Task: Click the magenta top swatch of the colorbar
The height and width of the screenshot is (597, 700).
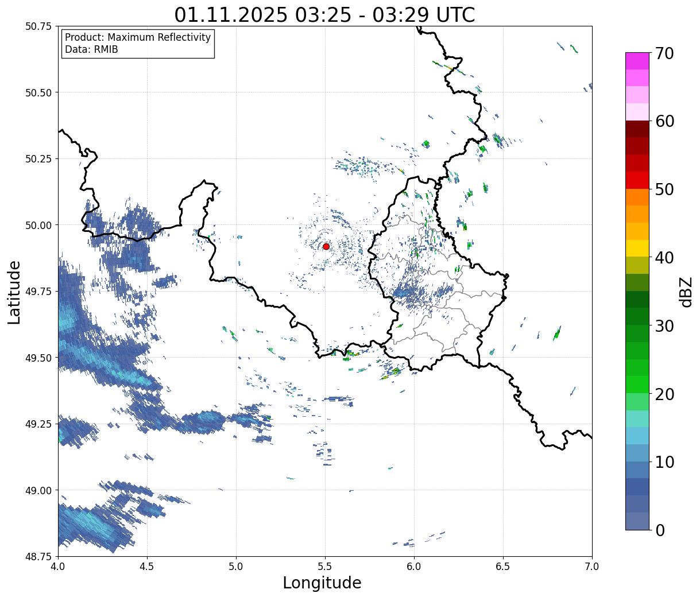Action: [637, 61]
